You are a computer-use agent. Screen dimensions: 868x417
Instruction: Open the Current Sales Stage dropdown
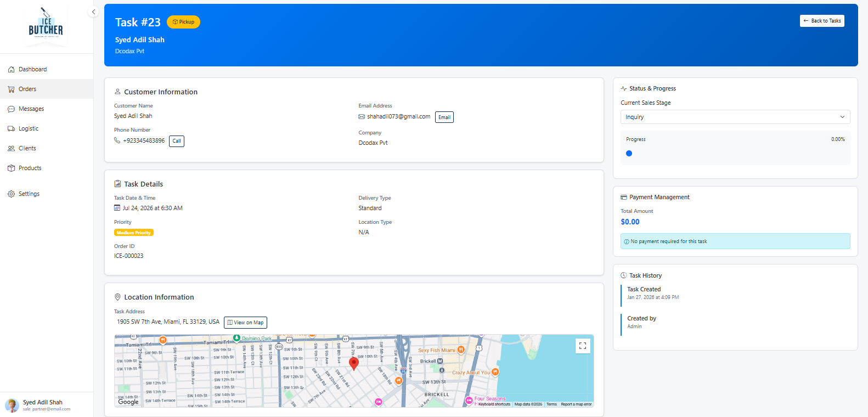[735, 117]
